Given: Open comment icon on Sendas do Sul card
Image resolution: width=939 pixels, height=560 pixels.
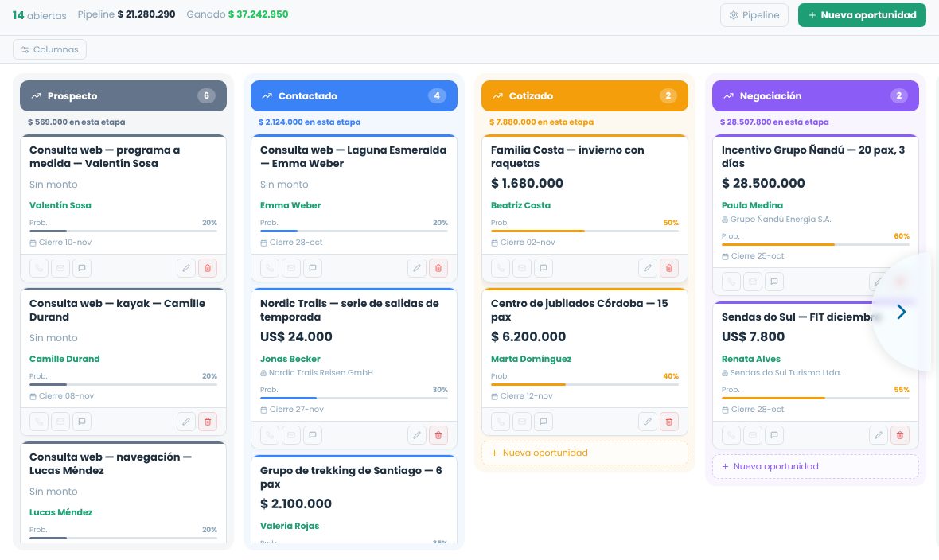Looking at the screenshot, I should click(774, 435).
